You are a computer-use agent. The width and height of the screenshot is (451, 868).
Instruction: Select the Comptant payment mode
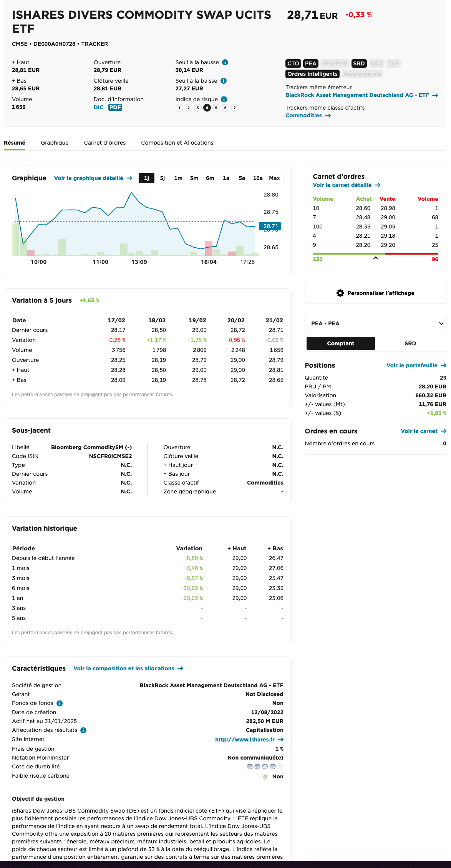click(x=340, y=343)
